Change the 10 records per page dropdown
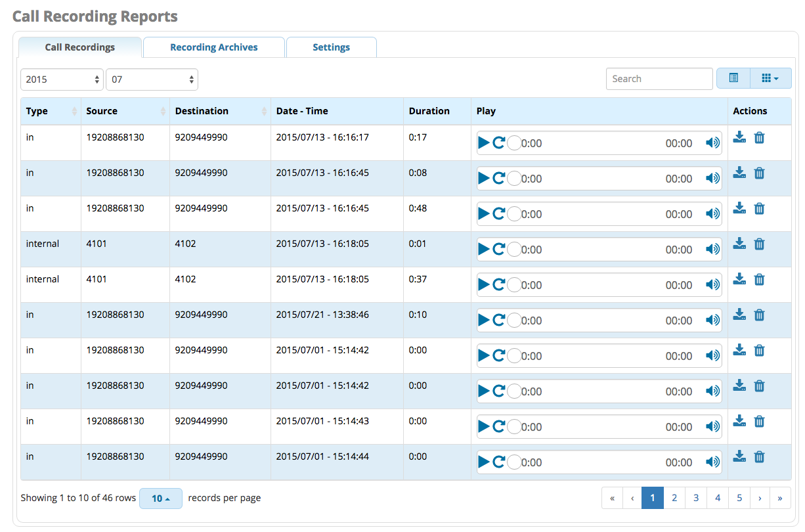Screen dimensions: 805x532 [x=161, y=499]
